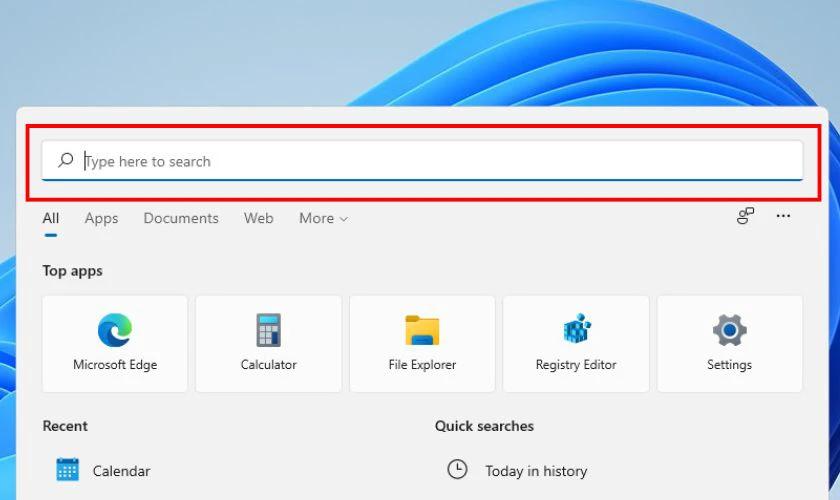Switch to the Apps tab

tap(101, 219)
